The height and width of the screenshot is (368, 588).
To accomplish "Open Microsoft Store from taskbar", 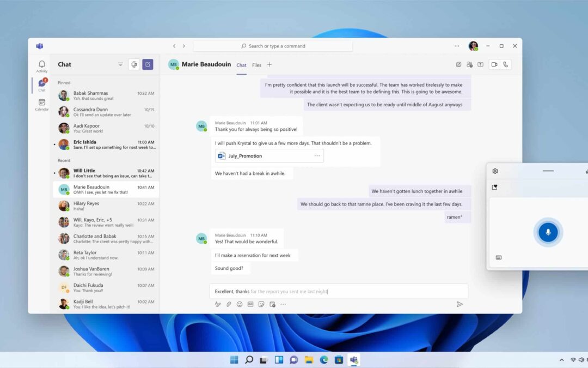I will (339, 360).
